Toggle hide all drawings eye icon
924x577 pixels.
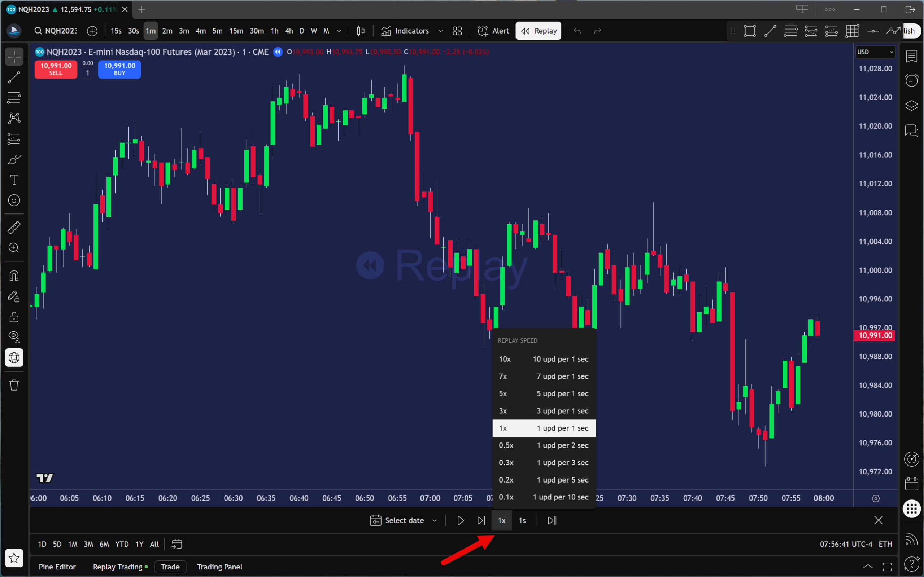(14, 336)
